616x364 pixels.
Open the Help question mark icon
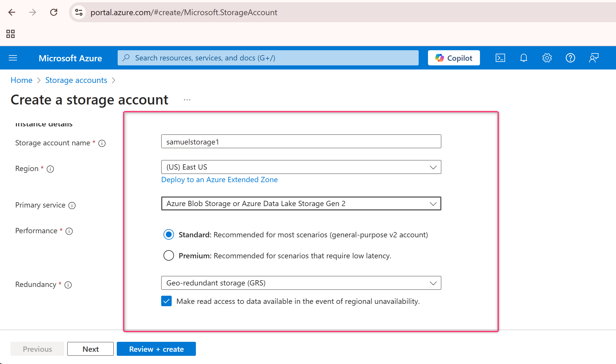tap(570, 58)
